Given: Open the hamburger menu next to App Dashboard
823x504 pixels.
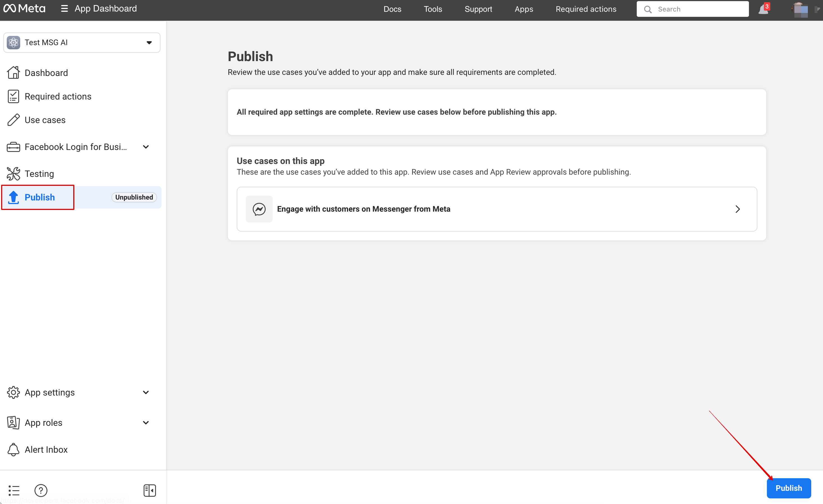Looking at the screenshot, I should click(65, 9).
